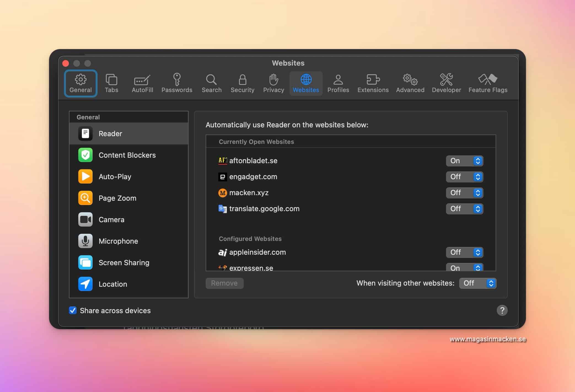Viewport: 575px width, 392px height.
Task: Open the engadget.com Reader dropdown
Action: [464, 177]
